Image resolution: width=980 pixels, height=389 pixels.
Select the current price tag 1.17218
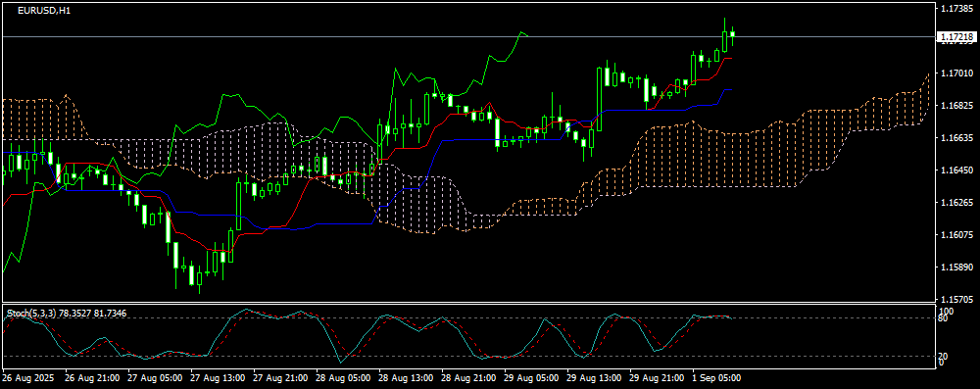[956, 37]
